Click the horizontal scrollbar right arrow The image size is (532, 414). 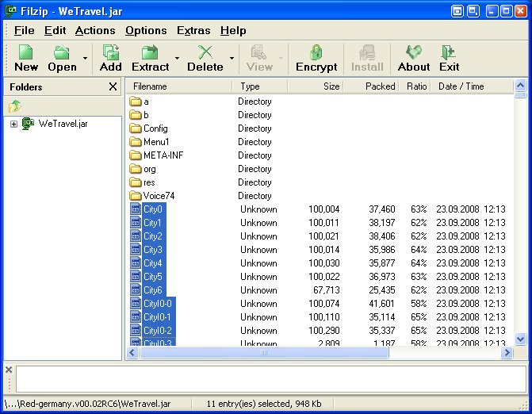[x=507, y=353]
